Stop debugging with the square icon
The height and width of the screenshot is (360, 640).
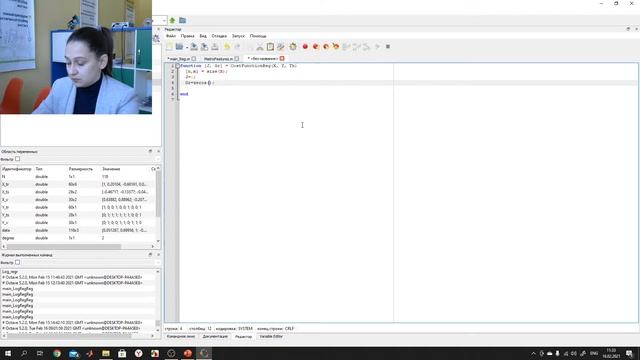(388, 47)
